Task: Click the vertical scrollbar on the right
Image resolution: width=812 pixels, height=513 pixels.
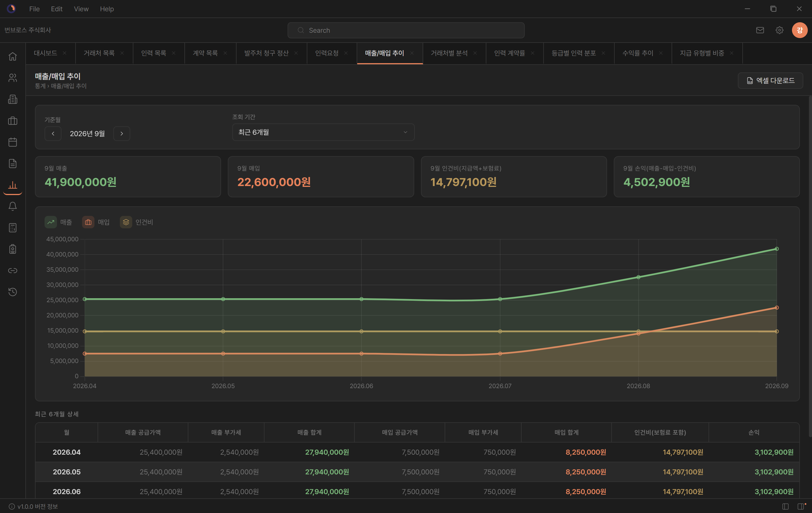Action: pos(810,266)
